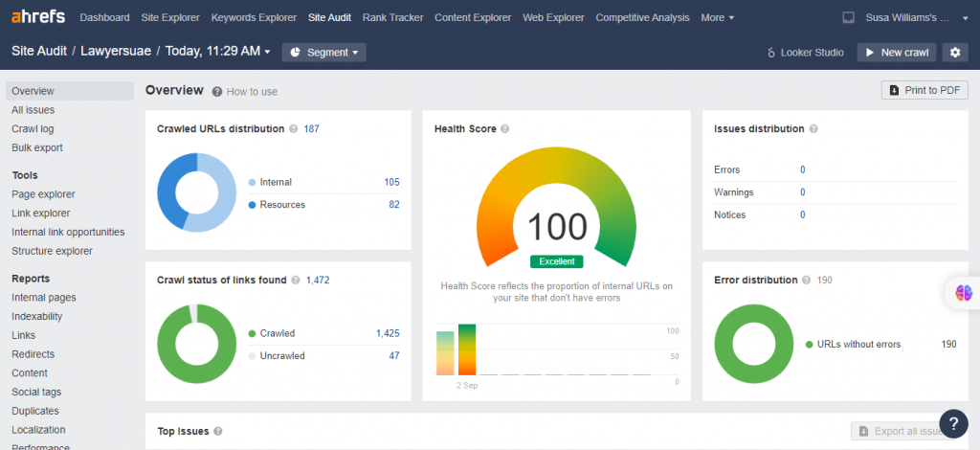Click the Warnings count 0
Image resolution: width=980 pixels, height=450 pixels.
point(803,192)
